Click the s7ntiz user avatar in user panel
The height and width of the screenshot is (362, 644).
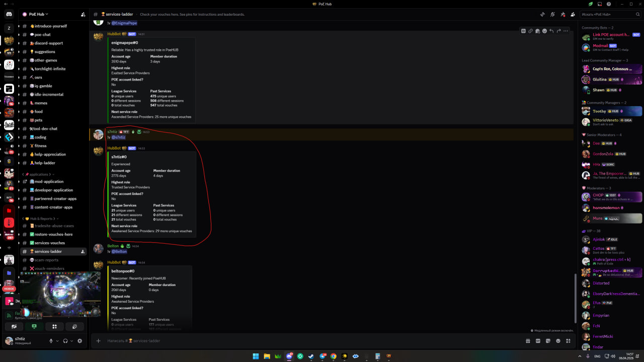[x=9, y=341]
